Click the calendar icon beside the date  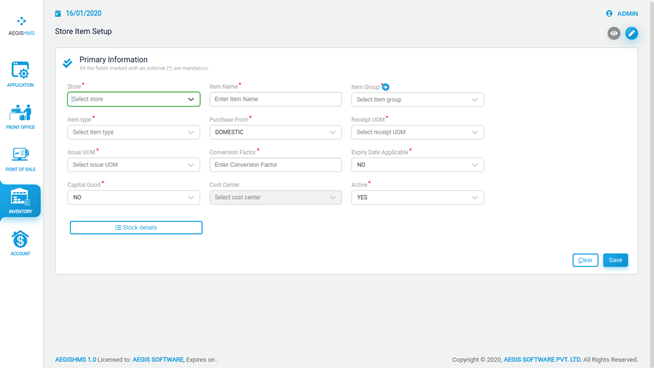click(x=58, y=14)
